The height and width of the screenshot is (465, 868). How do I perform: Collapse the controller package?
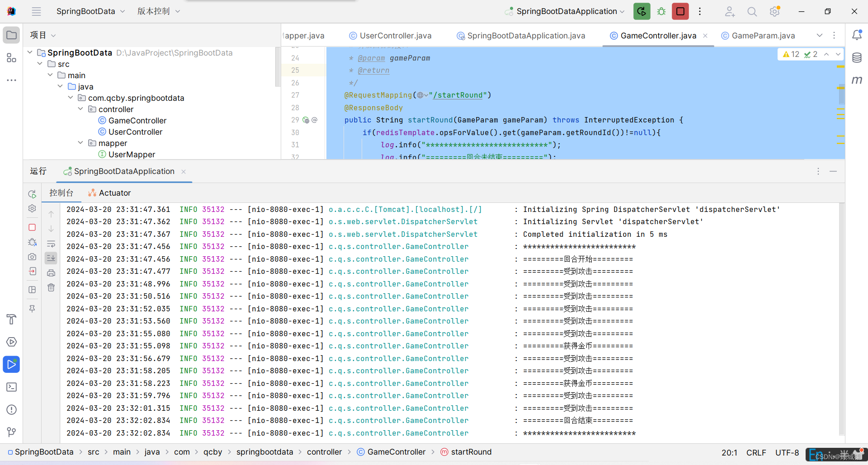(x=80, y=109)
